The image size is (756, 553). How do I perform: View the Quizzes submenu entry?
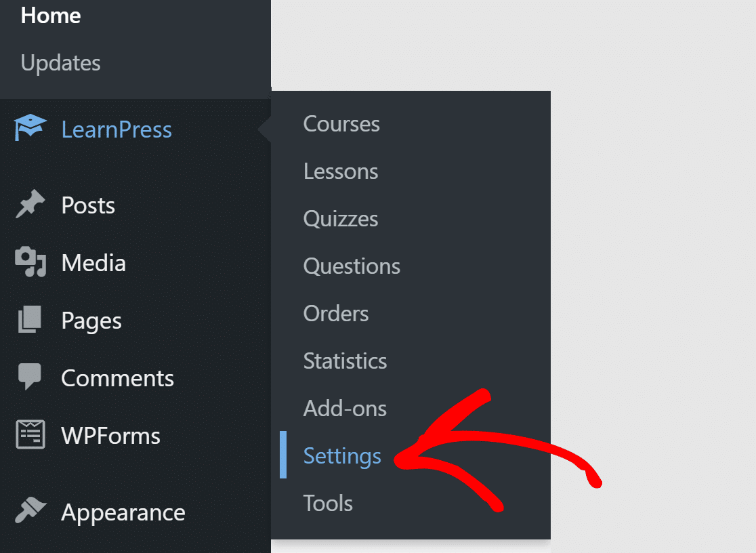(340, 218)
